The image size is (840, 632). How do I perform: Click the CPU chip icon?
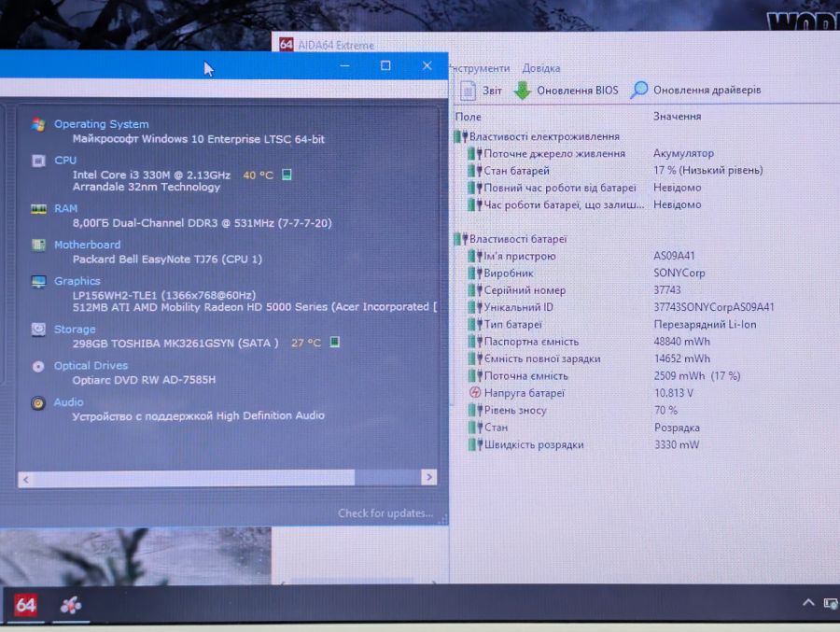[x=38, y=161]
